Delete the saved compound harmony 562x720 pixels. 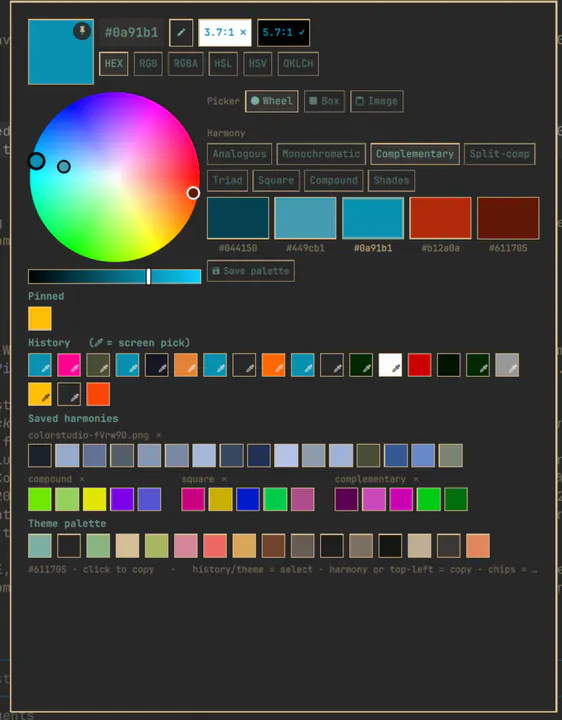(82, 479)
